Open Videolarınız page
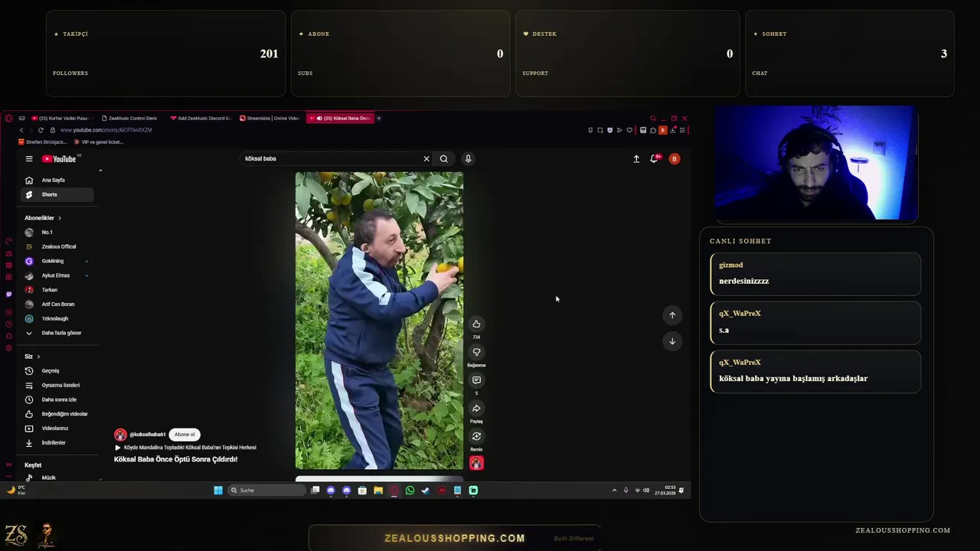Image resolution: width=980 pixels, height=551 pixels. coord(57,429)
